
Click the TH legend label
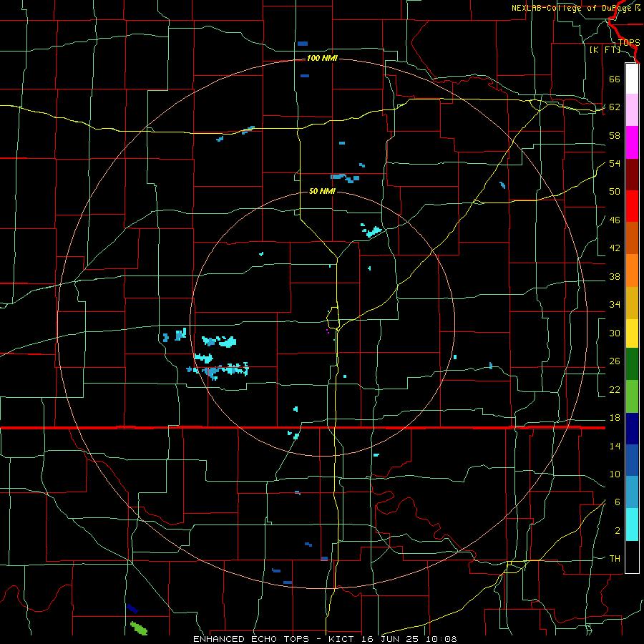(x=615, y=559)
